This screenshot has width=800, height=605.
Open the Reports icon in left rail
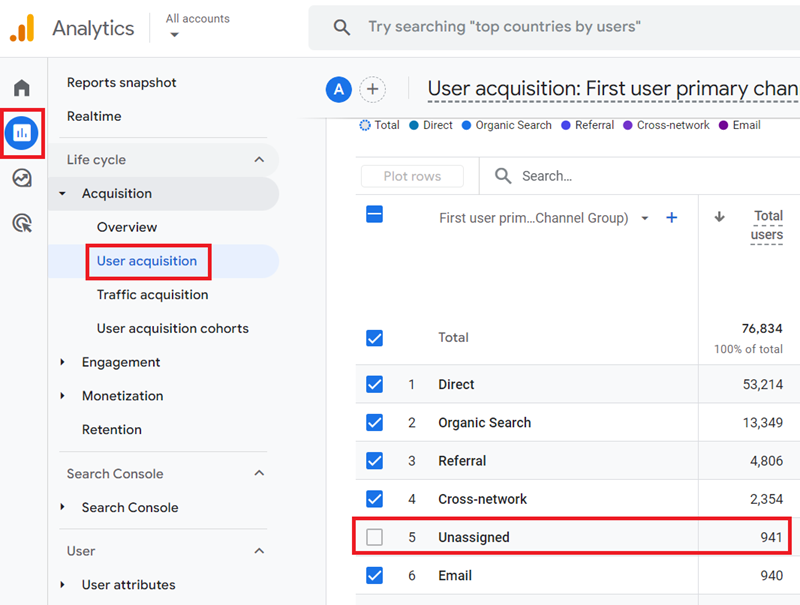point(22,132)
